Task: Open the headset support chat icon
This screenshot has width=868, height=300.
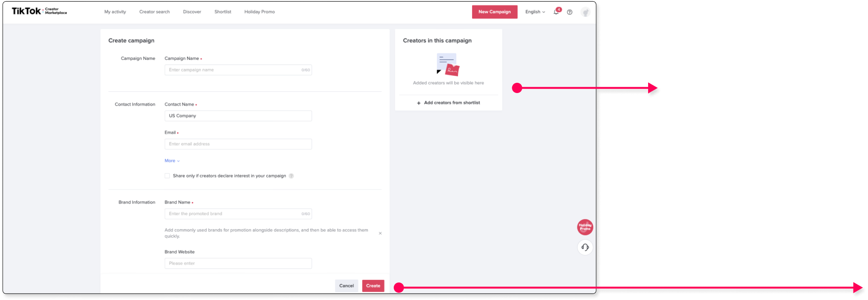Action: [585, 247]
